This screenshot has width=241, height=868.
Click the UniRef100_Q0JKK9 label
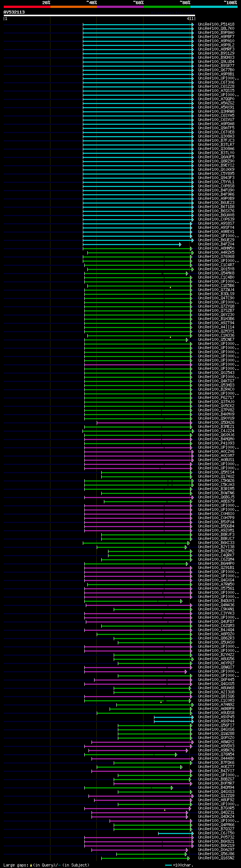[216, 170]
